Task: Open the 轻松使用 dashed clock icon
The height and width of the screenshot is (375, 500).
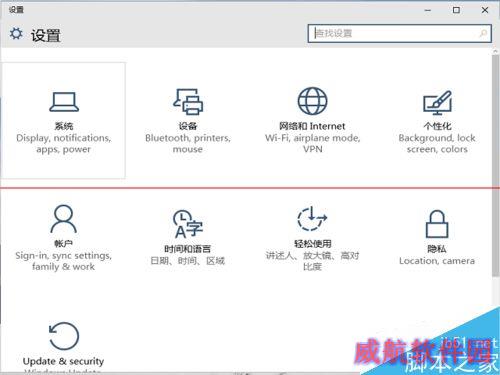Action: [312, 218]
